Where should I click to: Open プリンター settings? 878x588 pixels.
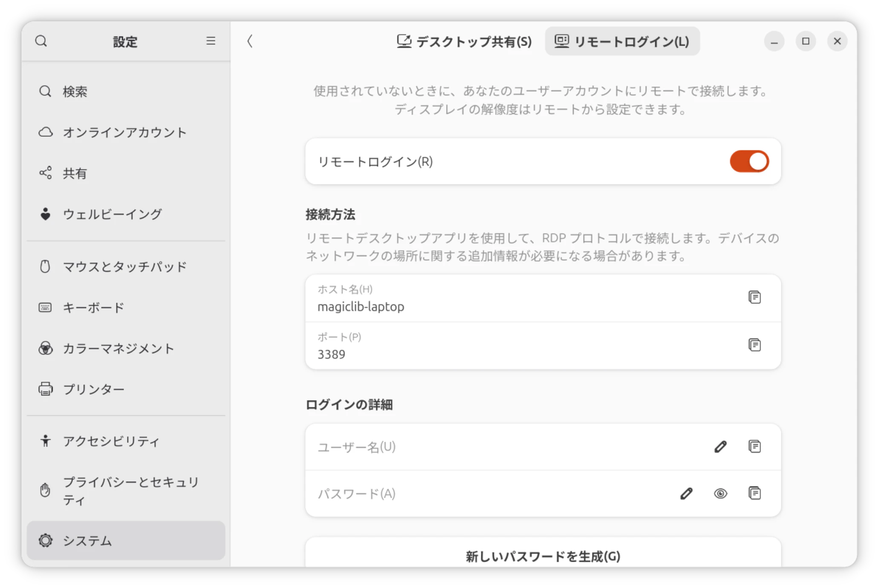click(x=126, y=389)
